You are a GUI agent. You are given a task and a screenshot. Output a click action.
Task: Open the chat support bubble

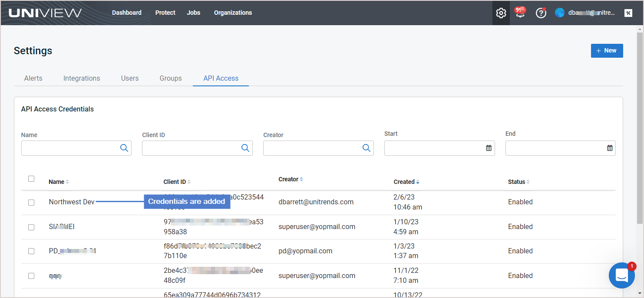tap(622, 275)
